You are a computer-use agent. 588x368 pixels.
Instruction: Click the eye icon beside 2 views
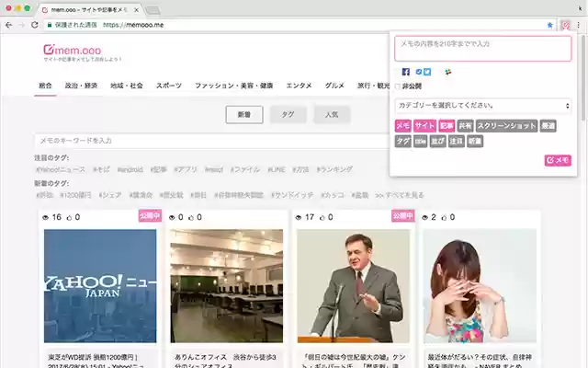(x=424, y=217)
